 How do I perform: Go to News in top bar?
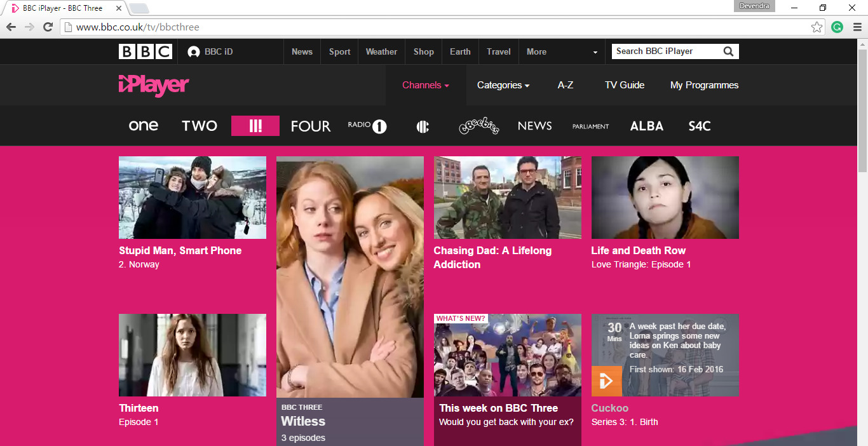pos(302,52)
